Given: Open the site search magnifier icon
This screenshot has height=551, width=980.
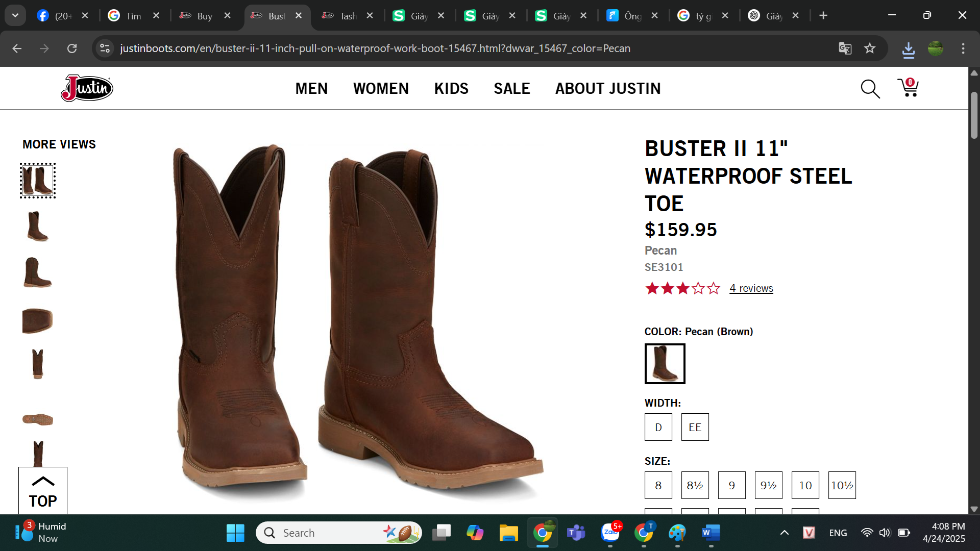Looking at the screenshot, I should pos(870,89).
